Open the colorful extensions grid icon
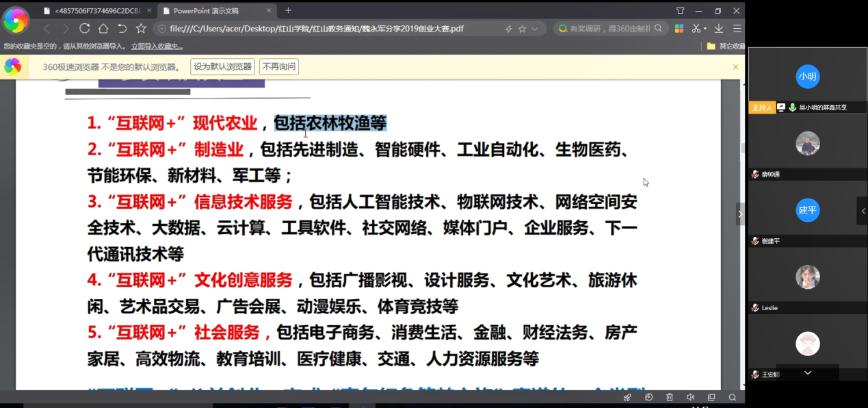 pyautogui.click(x=679, y=29)
